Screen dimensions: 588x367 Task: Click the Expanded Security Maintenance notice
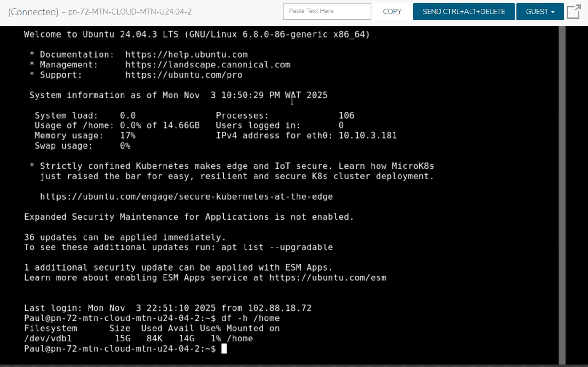[189, 217]
